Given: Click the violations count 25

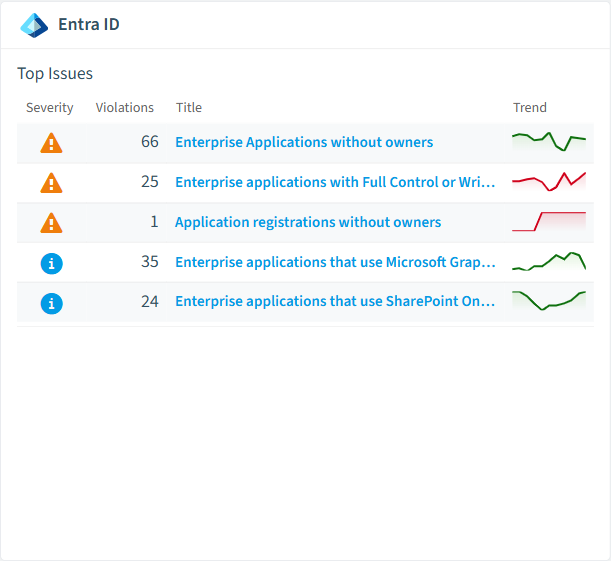Looking at the screenshot, I should 150,182.
